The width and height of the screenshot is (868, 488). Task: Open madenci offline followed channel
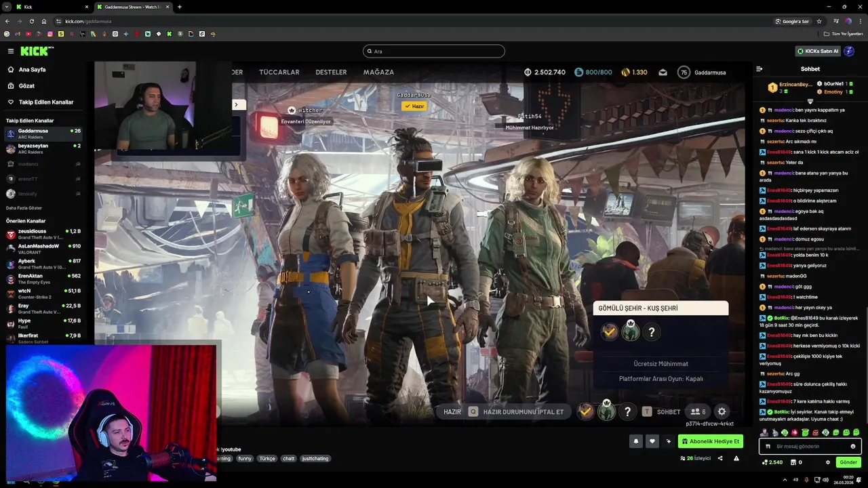43,164
